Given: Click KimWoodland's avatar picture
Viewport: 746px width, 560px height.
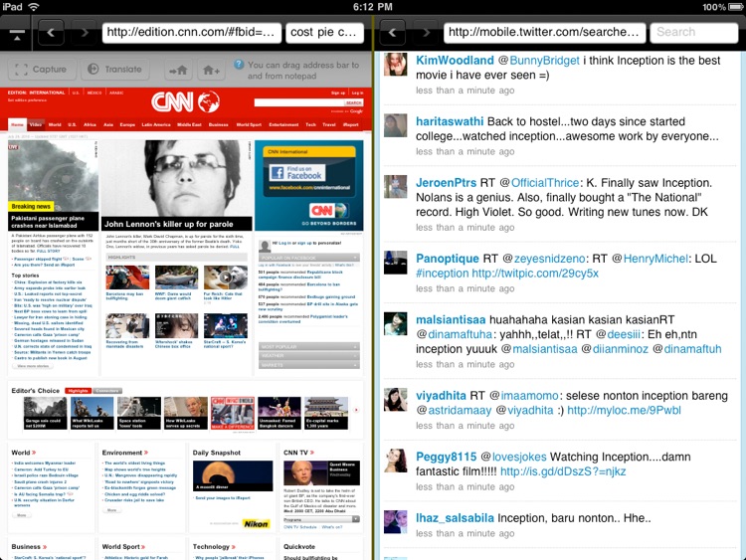Looking at the screenshot, I should tap(396, 65).
